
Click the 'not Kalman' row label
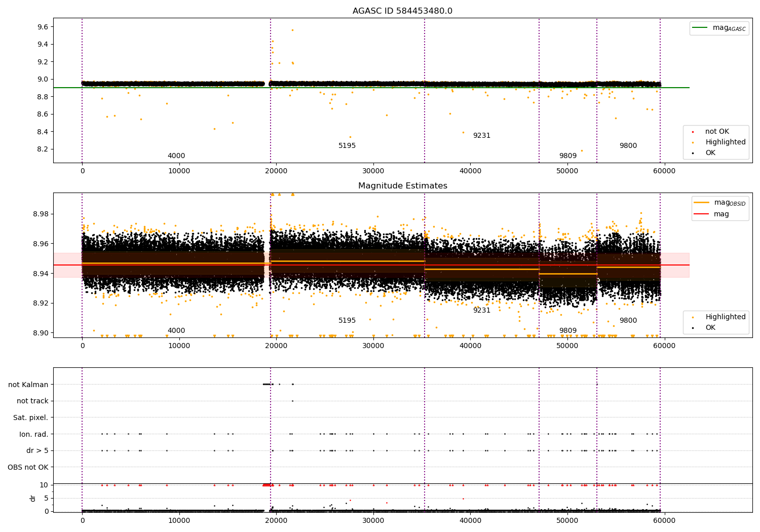pyautogui.click(x=28, y=385)
